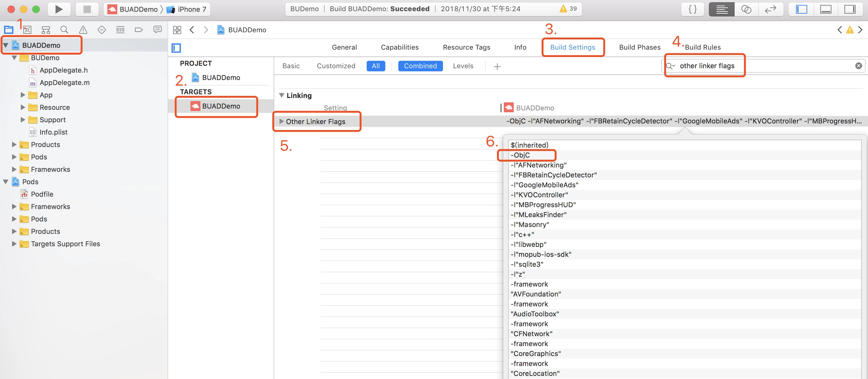
Task: Choose the iPhone 7 destination
Action: tap(186, 9)
